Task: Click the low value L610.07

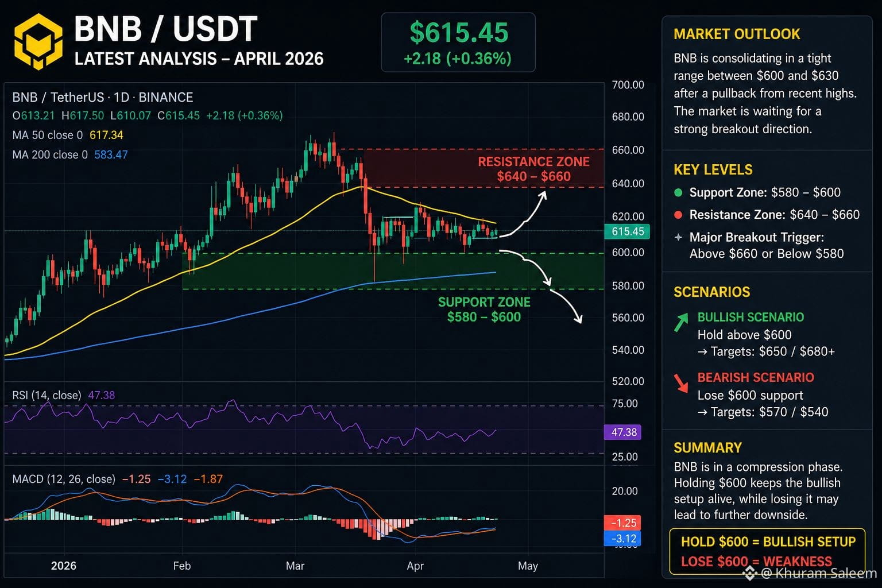Action: (131, 115)
